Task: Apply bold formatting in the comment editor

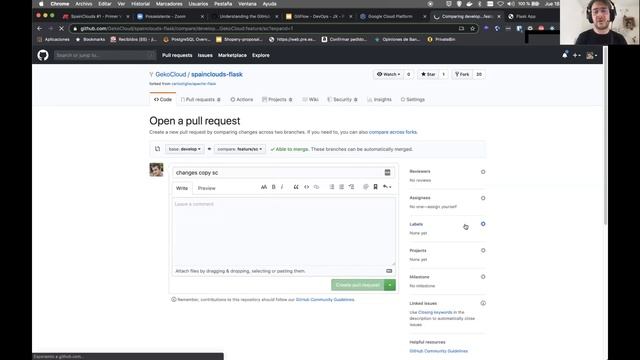Action: coord(273,187)
